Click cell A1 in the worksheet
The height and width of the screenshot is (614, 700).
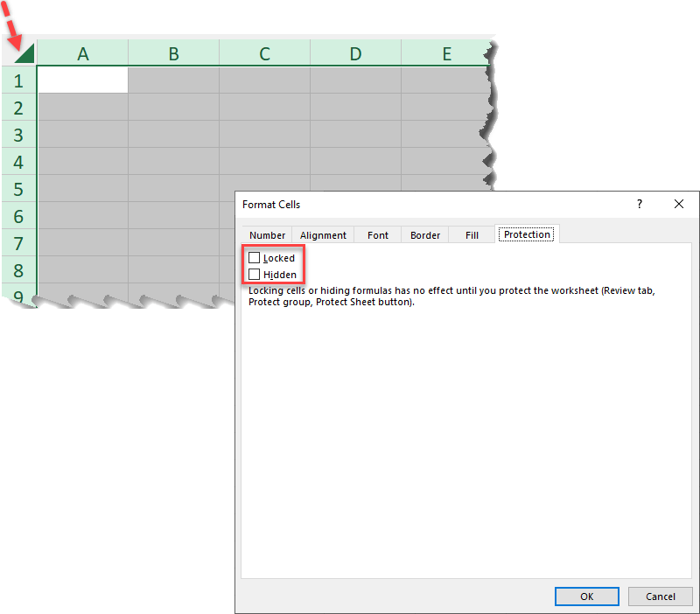coord(83,80)
